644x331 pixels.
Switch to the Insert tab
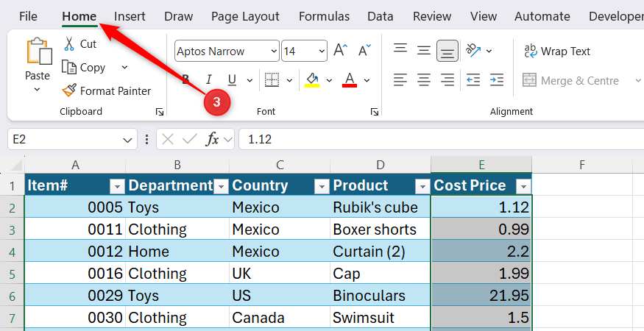coord(130,16)
